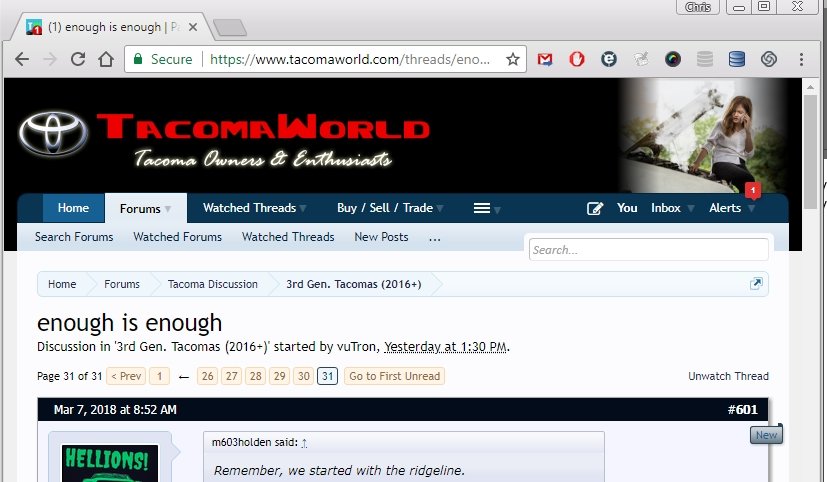This screenshot has width=827, height=482.
Task: Go to page 27
Action: pos(232,376)
